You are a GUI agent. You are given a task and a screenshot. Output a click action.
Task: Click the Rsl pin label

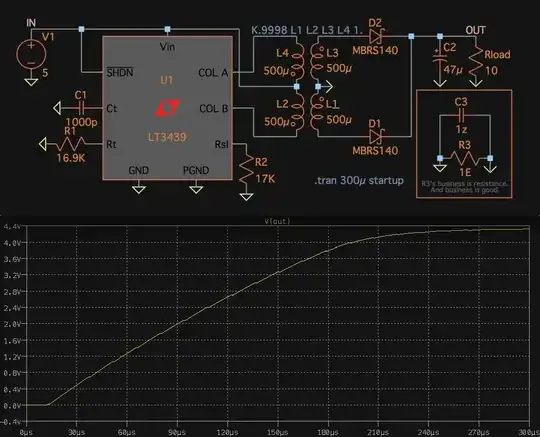tap(221, 144)
